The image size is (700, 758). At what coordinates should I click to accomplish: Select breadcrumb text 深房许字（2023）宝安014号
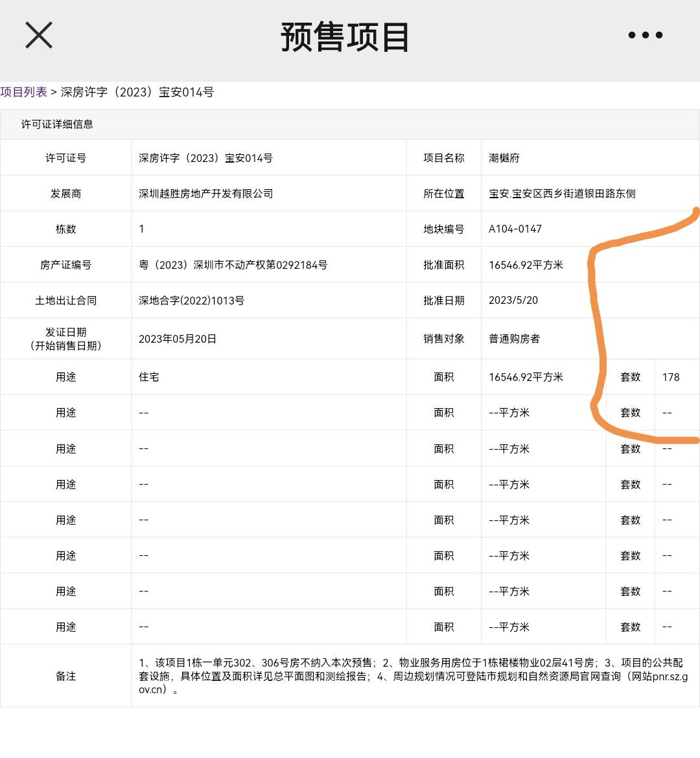coord(137,92)
